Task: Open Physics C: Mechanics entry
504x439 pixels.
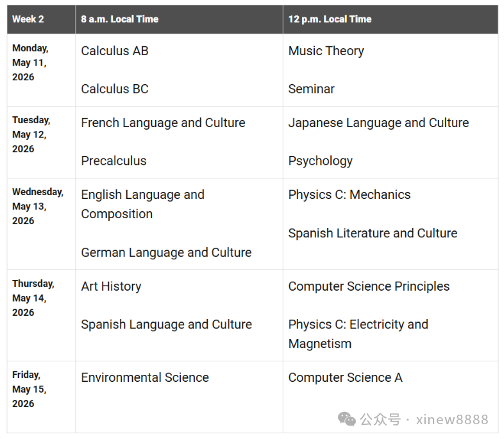Action: [x=349, y=195]
